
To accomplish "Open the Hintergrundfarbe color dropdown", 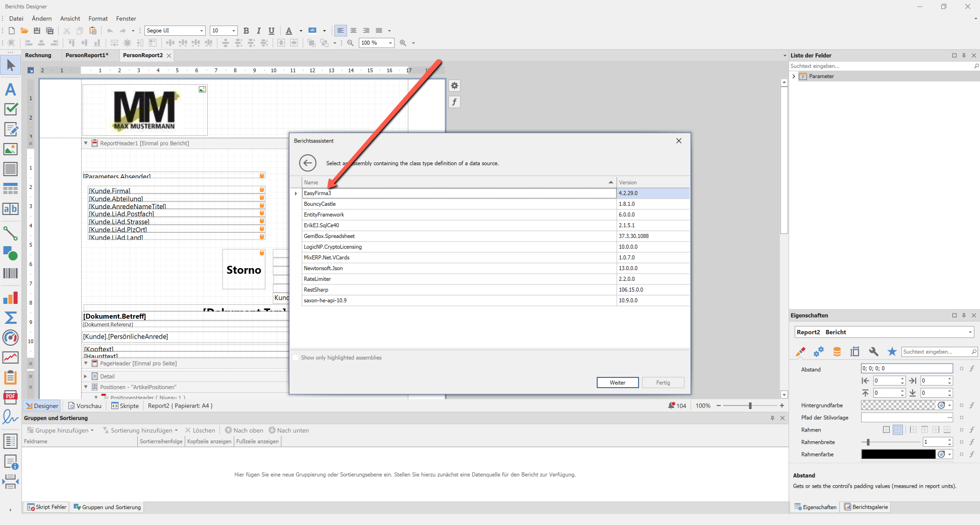I will pyautogui.click(x=950, y=405).
